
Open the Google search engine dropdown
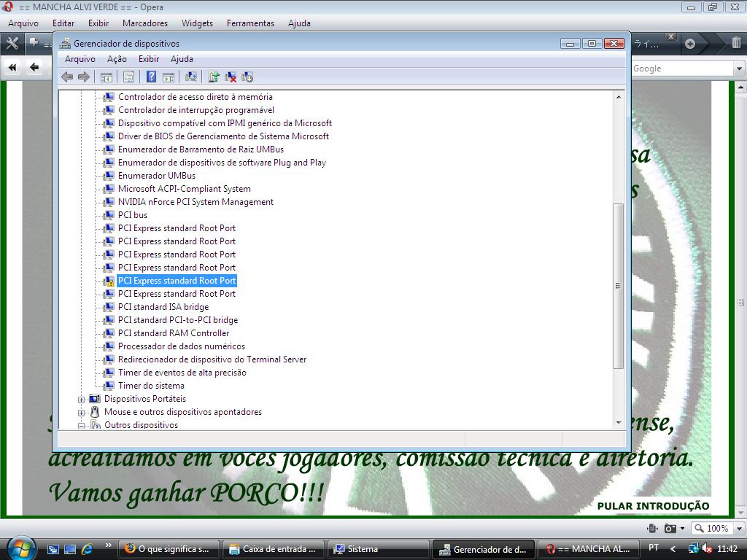(739, 69)
